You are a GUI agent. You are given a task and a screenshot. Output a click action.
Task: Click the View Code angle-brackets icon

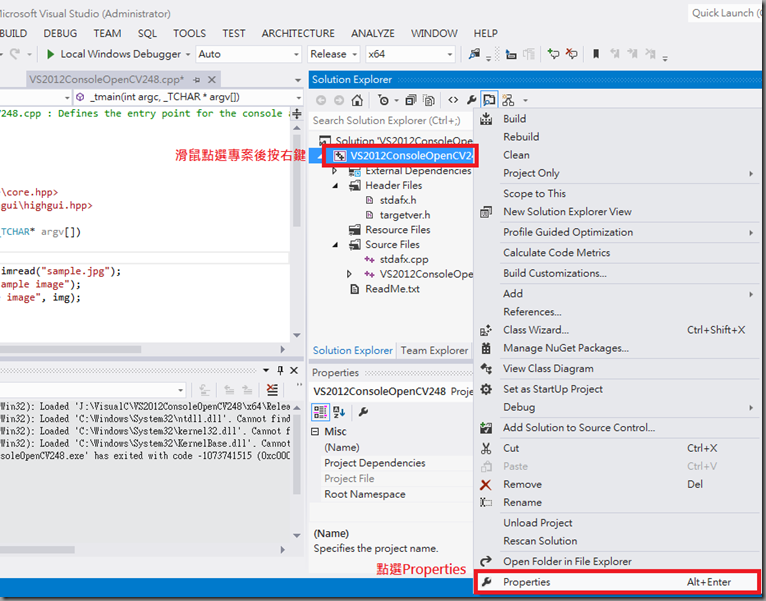pyautogui.click(x=453, y=100)
